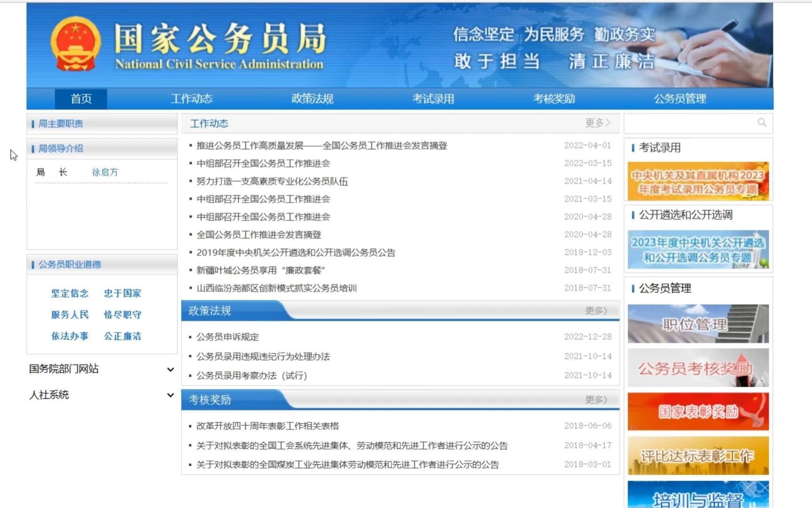Open the 局领导介绍 sidebar link
The height and width of the screenshot is (508, 812).
pyautogui.click(x=61, y=149)
